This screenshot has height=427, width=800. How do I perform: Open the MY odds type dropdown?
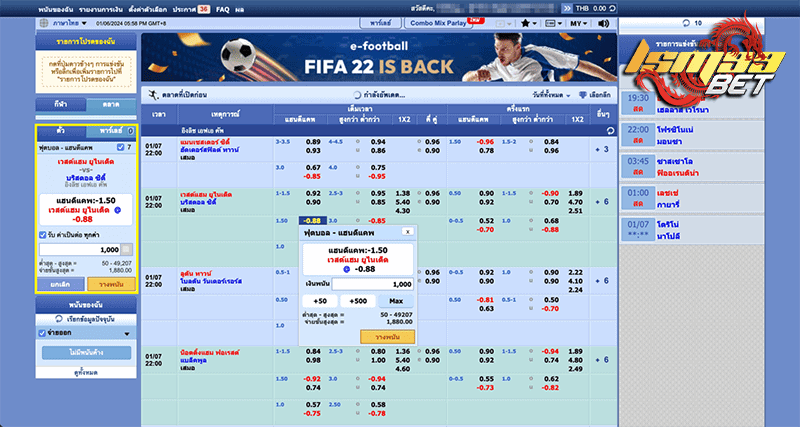point(579,23)
